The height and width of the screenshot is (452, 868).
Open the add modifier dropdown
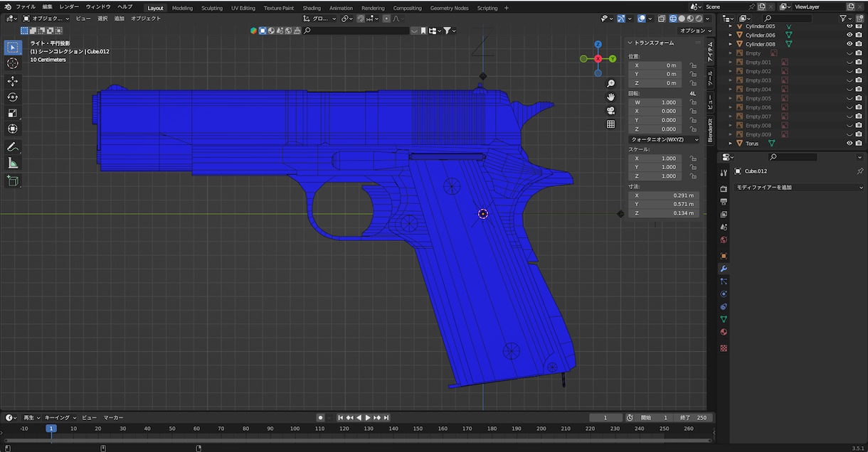tap(800, 188)
